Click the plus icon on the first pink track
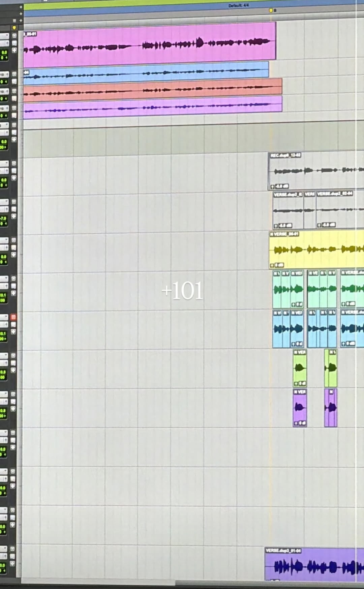 coord(14,50)
